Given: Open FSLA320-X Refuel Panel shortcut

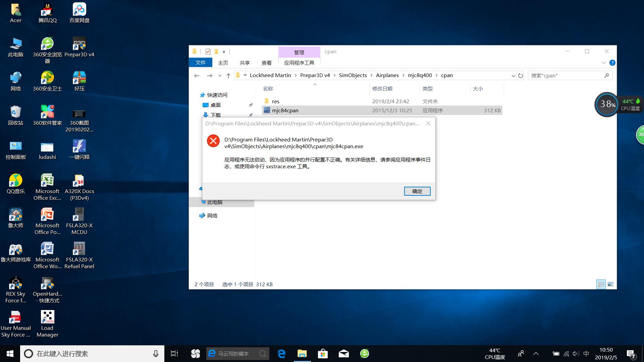Looking at the screenshot, I should tap(79, 256).
